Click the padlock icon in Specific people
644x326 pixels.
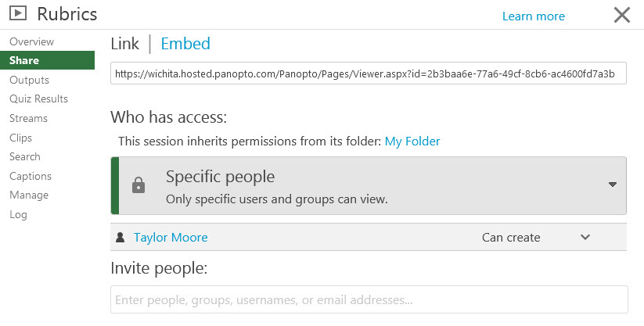pos(139,185)
